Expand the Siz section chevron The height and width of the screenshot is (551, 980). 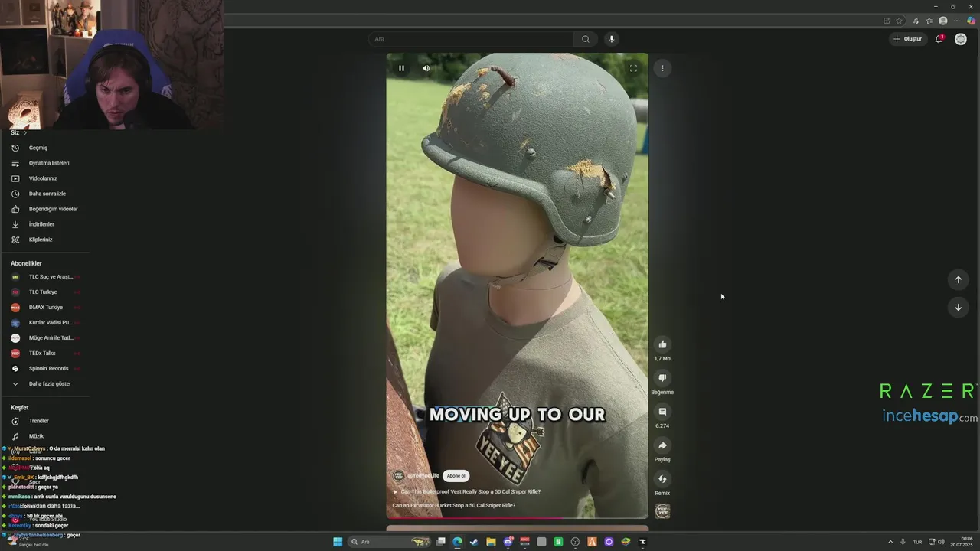(x=24, y=133)
